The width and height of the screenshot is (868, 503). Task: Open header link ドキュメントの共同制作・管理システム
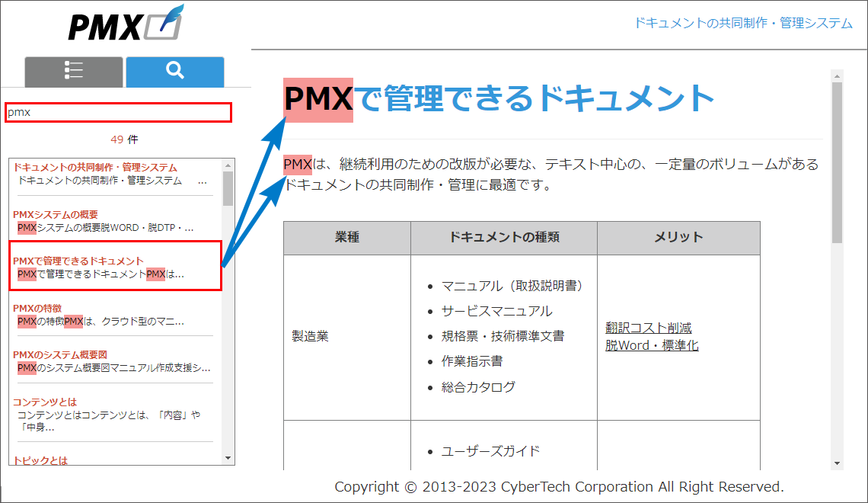743,23
